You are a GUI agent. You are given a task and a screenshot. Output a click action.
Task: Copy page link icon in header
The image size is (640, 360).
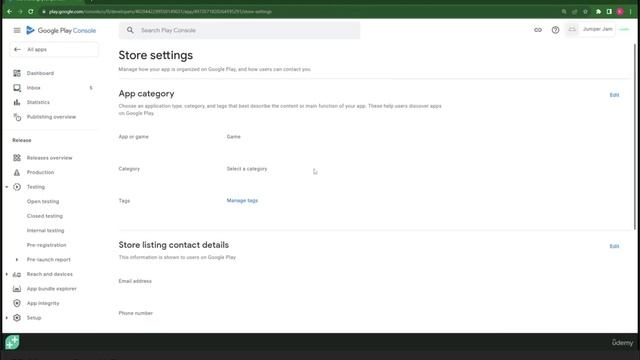pos(538,30)
